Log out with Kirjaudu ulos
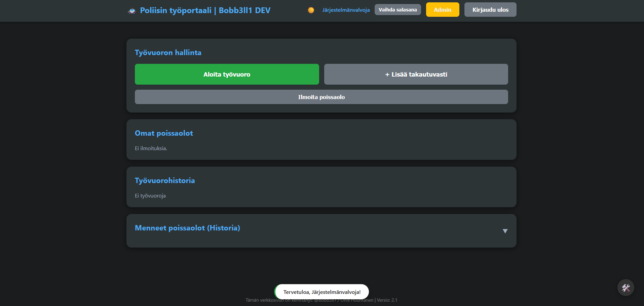The image size is (644, 306). point(490,10)
